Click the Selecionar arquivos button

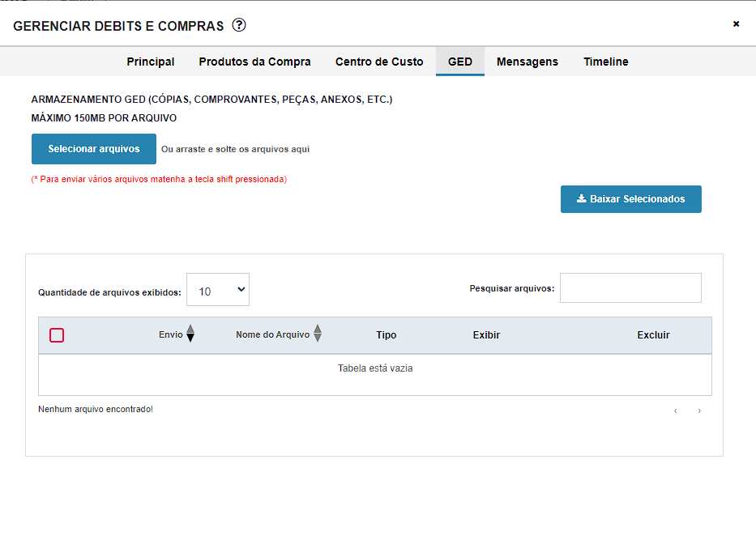[94, 149]
